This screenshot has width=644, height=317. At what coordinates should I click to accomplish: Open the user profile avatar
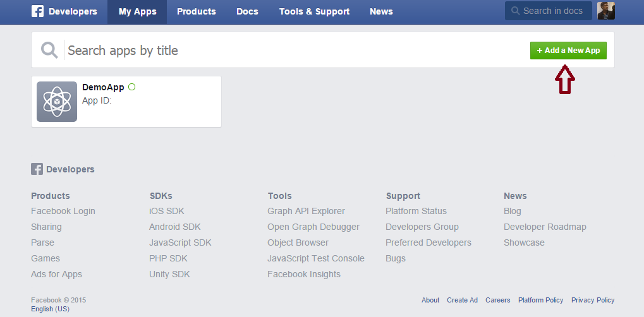[606, 11]
